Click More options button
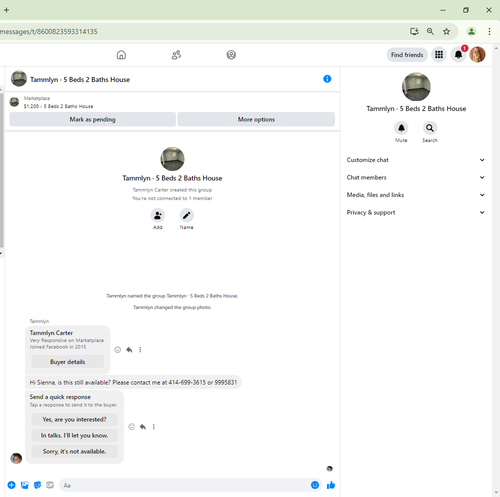 point(256,119)
